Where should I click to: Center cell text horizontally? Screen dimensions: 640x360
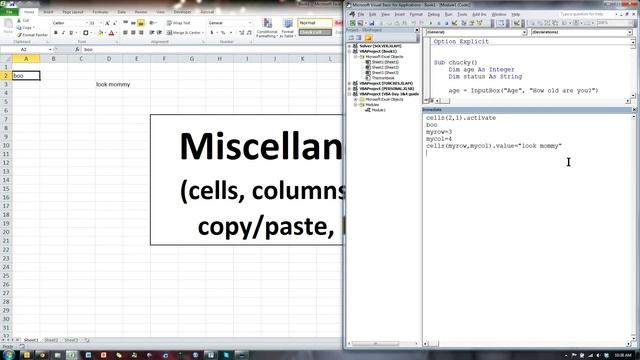pyautogui.click(x=133, y=33)
